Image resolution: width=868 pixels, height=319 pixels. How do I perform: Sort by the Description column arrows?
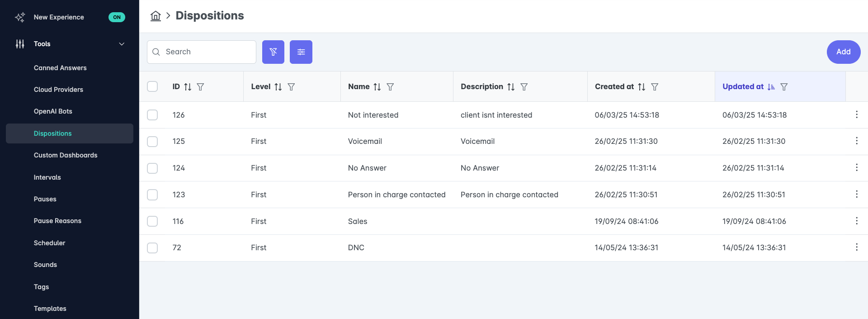point(511,87)
